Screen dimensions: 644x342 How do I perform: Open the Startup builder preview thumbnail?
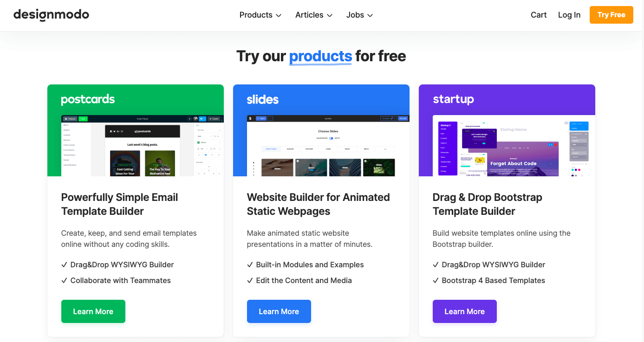coord(514,146)
